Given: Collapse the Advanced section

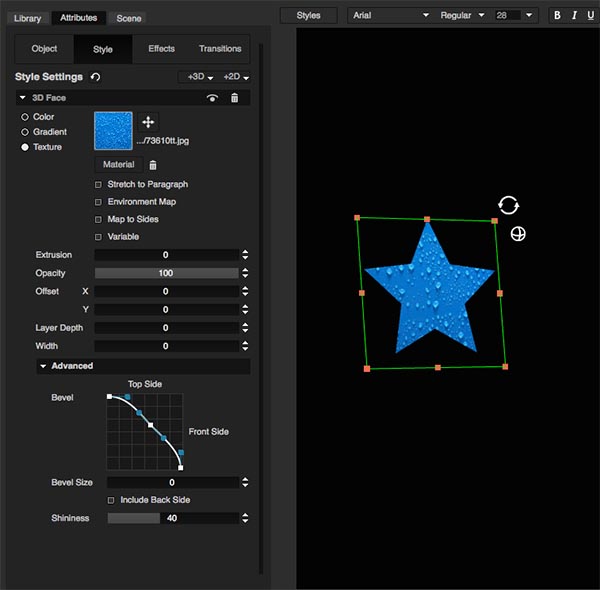Looking at the screenshot, I should pyautogui.click(x=44, y=366).
